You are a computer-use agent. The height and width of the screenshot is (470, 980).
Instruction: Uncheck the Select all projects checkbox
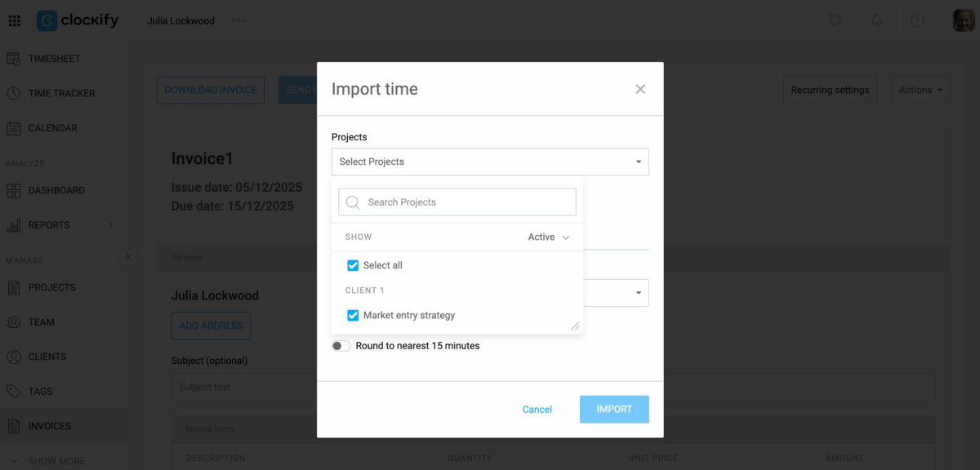[x=352, y=265]
